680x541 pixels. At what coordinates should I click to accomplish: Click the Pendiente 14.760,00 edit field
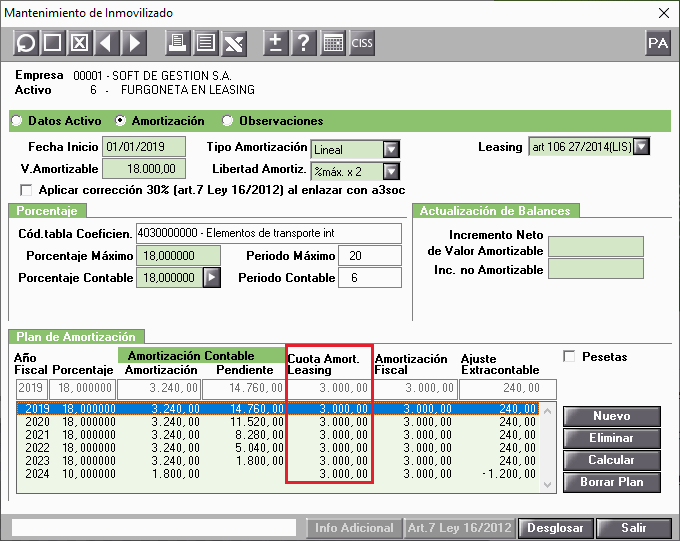pos(244,389)
